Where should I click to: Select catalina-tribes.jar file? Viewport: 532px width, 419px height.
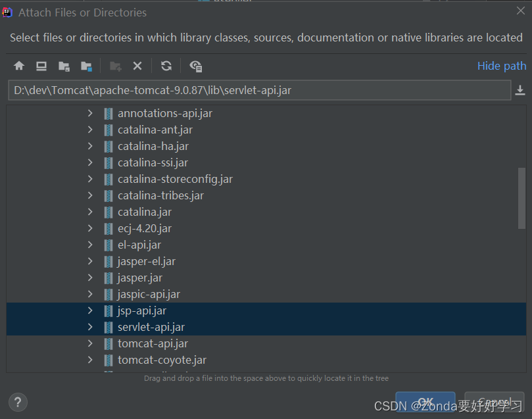coord(160,195)
